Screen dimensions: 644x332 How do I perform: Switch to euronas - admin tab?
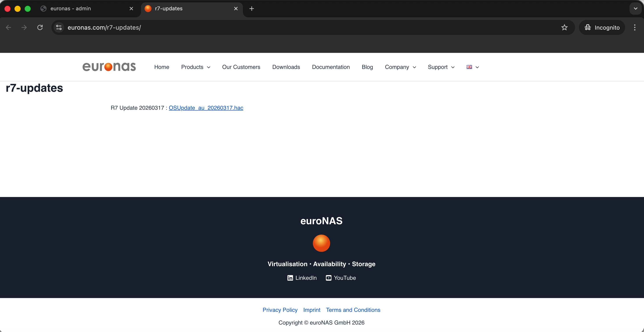71,9
